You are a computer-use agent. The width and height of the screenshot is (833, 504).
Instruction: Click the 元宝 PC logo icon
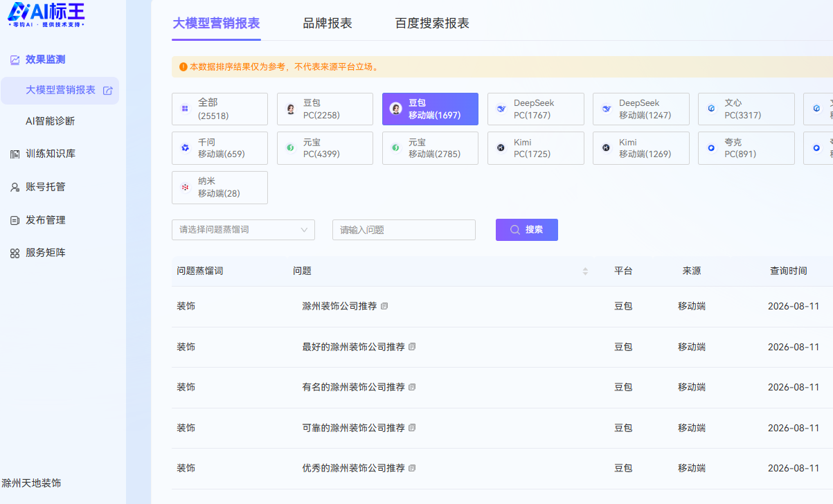pyautogui.click(x=291, y=148)
